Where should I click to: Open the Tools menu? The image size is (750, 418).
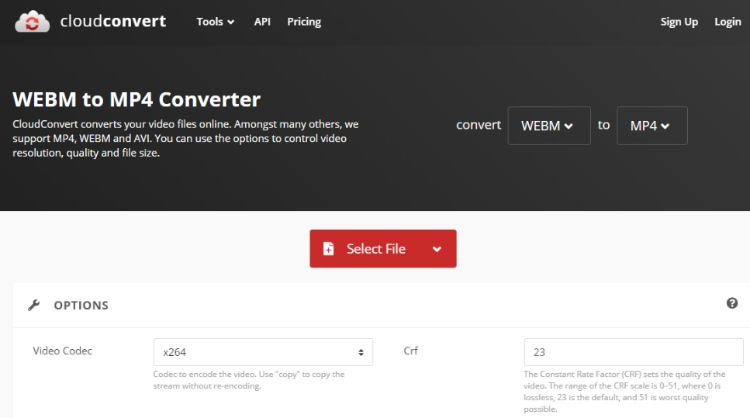pos(215,22)
